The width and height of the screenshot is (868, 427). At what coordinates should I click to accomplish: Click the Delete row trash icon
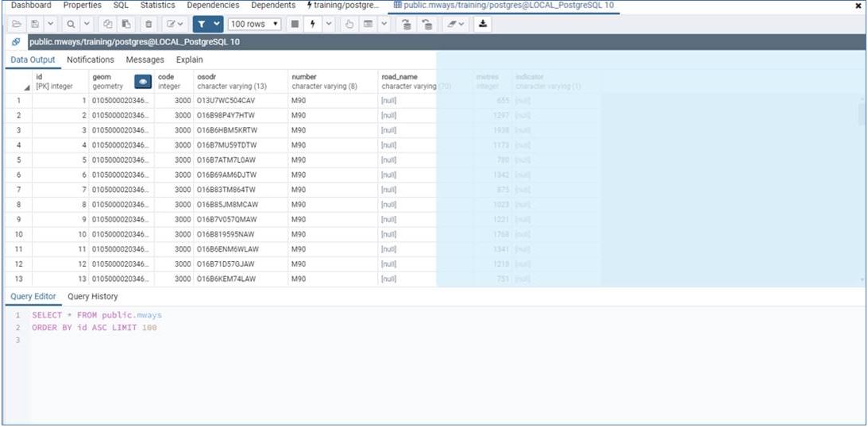coord(149,24)
